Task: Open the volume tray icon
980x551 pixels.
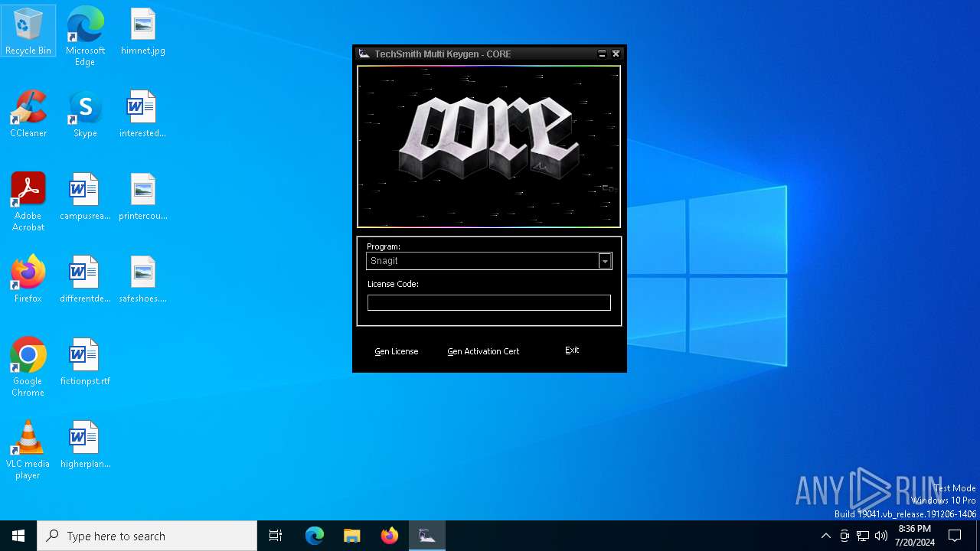Action: coord(881,536)
